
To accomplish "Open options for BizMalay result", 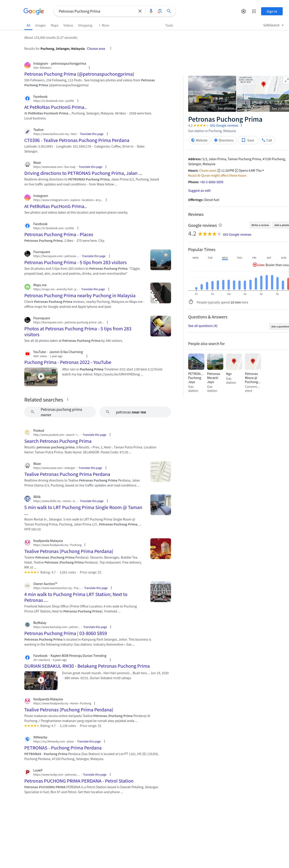I will click(111, 627).
